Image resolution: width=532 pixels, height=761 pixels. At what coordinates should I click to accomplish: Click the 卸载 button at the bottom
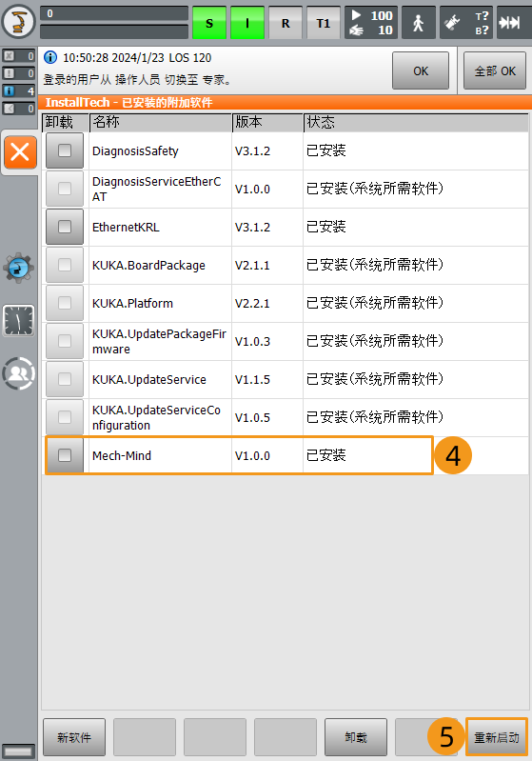[356, 737]
